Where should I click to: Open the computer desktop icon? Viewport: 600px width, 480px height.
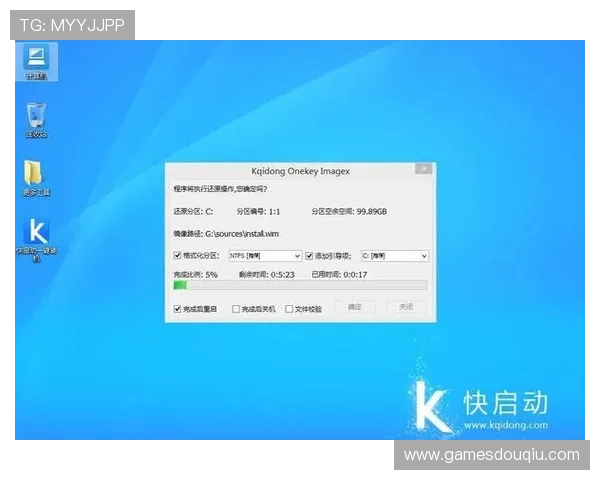click(x=36, y=62)
